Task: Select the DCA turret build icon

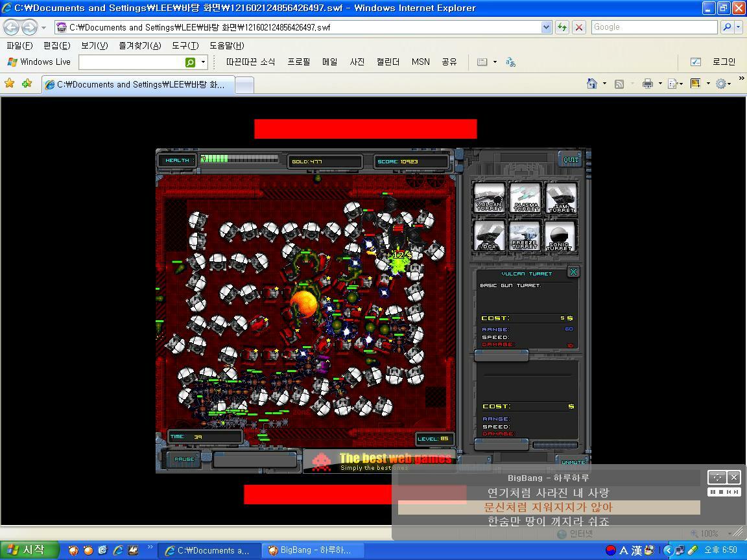Action: click(x=489, y=236)
